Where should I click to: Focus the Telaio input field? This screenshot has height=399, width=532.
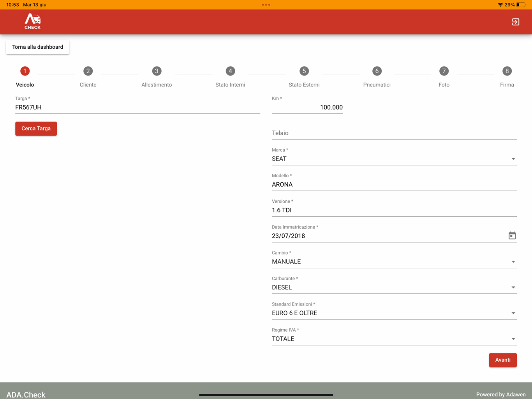pos(394,133)
